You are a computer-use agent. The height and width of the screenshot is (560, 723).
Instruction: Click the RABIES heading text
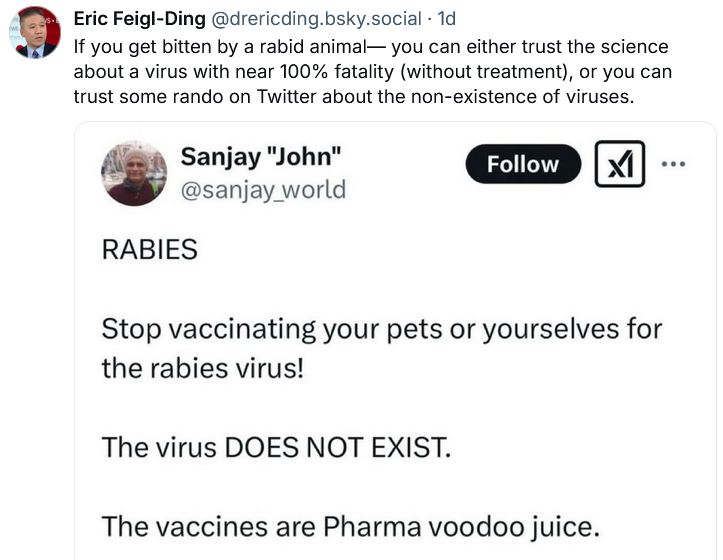pos(150,250)
